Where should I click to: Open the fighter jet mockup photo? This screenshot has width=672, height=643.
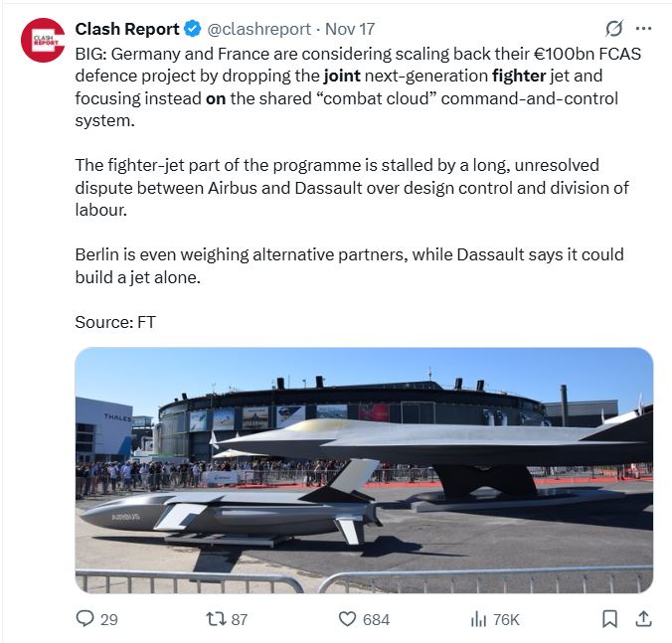click(364, 469)
